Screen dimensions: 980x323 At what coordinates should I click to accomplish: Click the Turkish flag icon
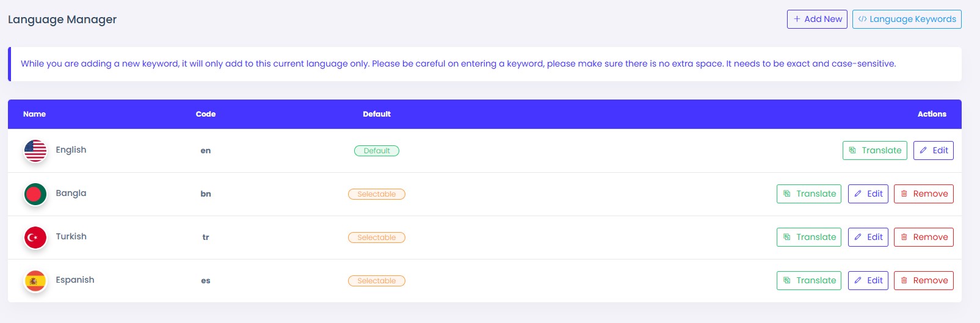click(35, 238)
